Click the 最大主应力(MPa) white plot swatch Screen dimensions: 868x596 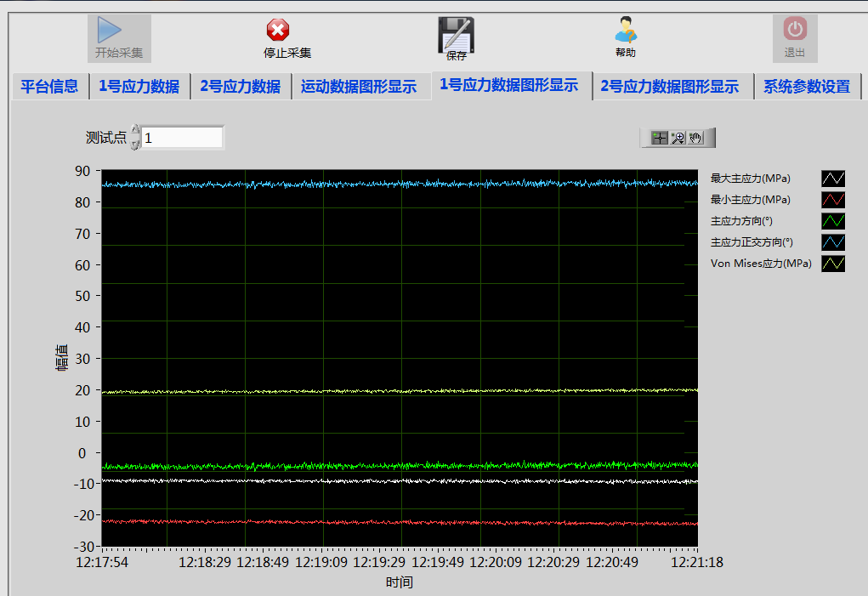click(833, 179)
